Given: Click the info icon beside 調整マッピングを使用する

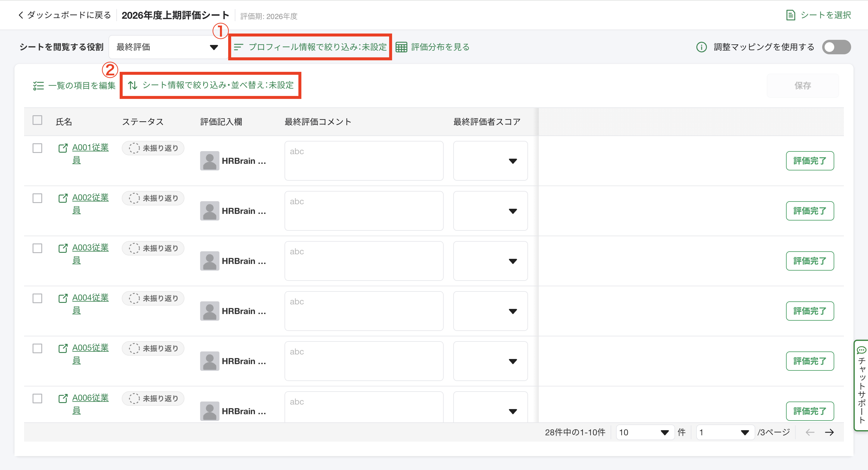Looking at the screenshot, I should click(x=701, y=47).
